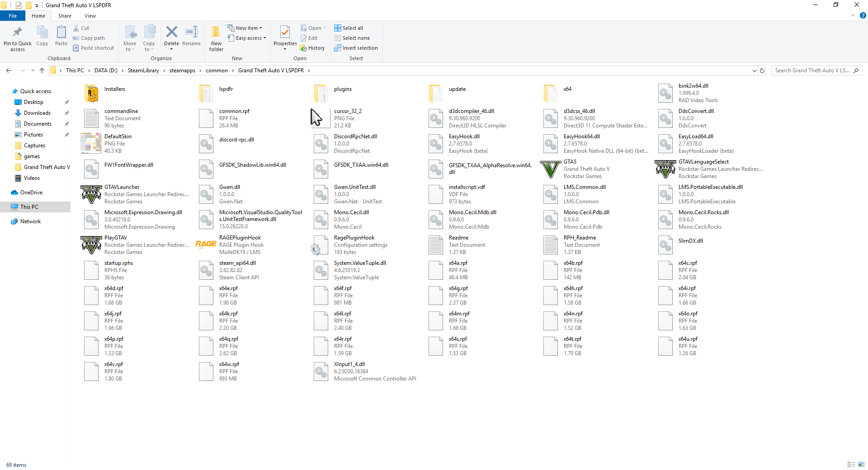Switch to the Home ribbon tab
Image resolution: width=868 pixels, height=470 pixels.
click(x=38, y=16)
